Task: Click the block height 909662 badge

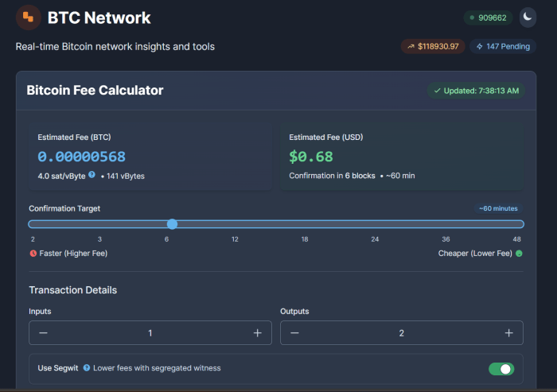Action: (489, 17)
